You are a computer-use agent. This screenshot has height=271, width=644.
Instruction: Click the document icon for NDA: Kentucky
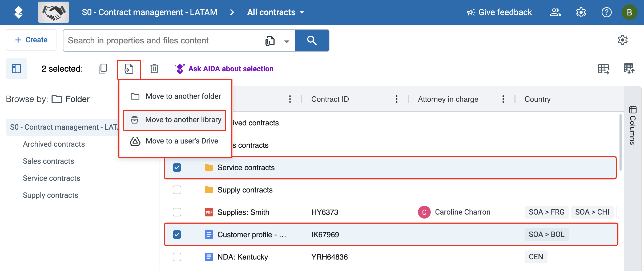click(x=209, y=257)
